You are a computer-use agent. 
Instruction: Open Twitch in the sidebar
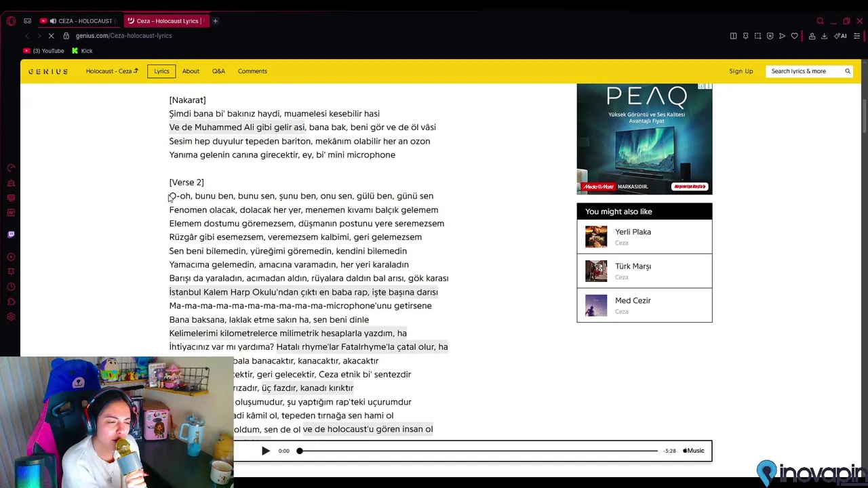(x=11, y=235)
